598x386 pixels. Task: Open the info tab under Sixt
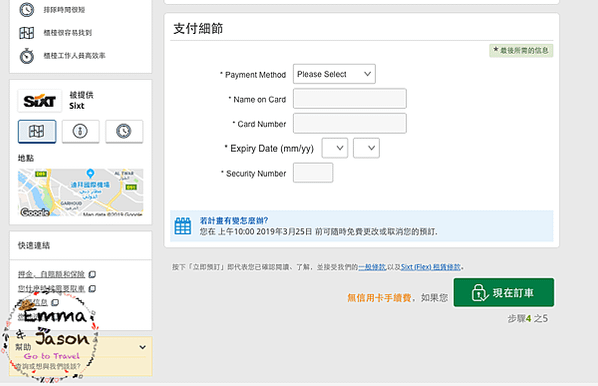click(x=80, y=132)
